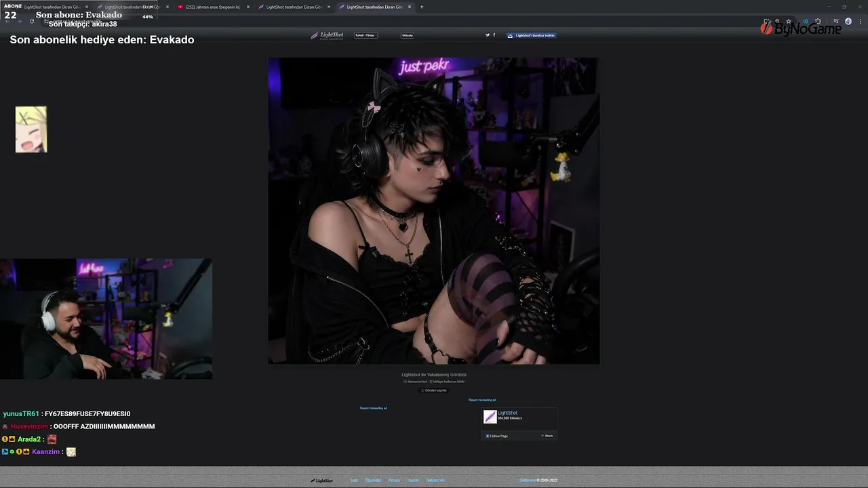
Task: Open the Facebook icon in header
Action: point(494,35)
